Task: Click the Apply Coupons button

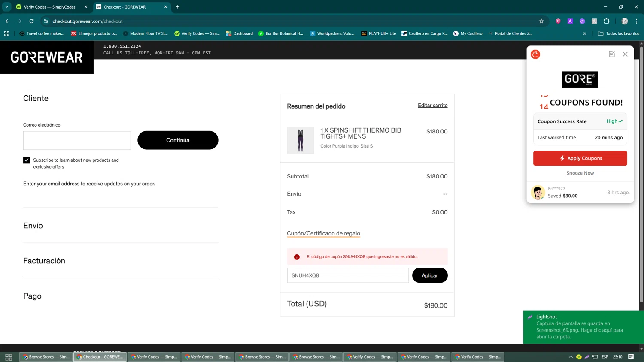Action: tap(580, 158)
